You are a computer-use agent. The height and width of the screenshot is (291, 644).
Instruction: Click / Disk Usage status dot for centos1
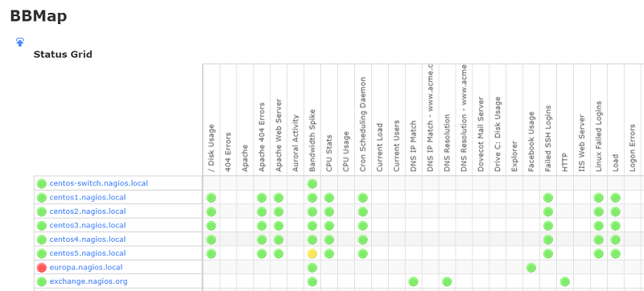[211, 198]
